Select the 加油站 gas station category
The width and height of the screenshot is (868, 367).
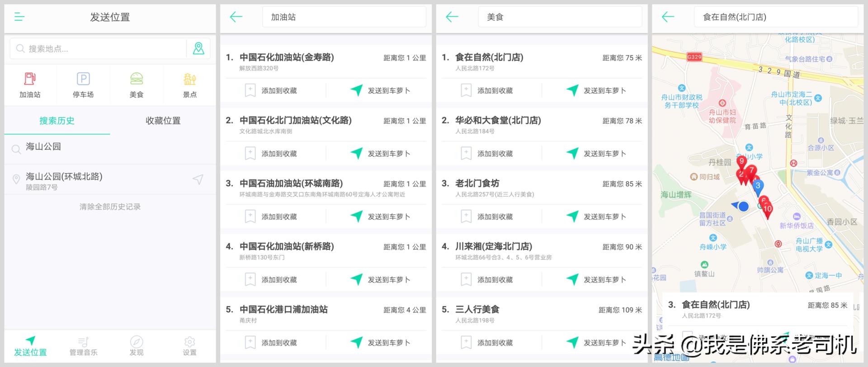[30, 85]
